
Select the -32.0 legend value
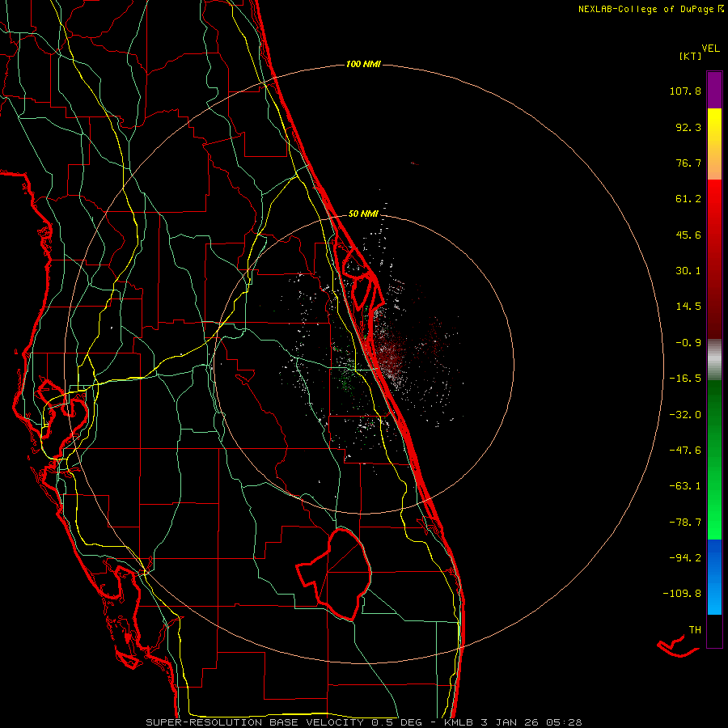(685, 415)
